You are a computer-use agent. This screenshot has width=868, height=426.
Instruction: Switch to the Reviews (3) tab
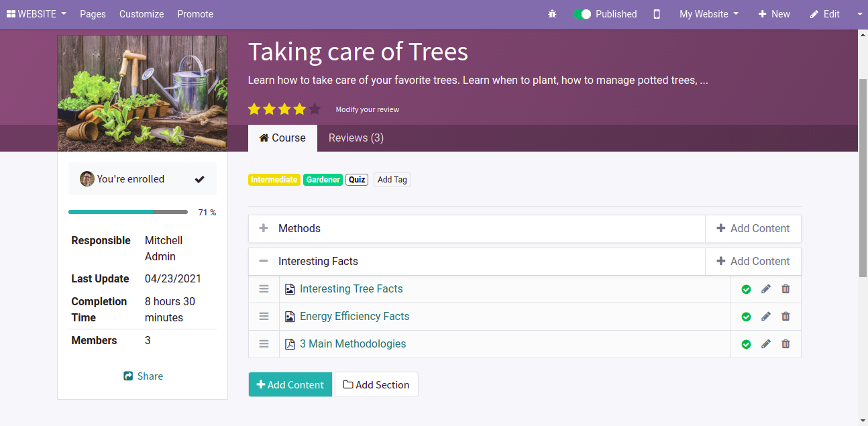[x=356, y=138]
